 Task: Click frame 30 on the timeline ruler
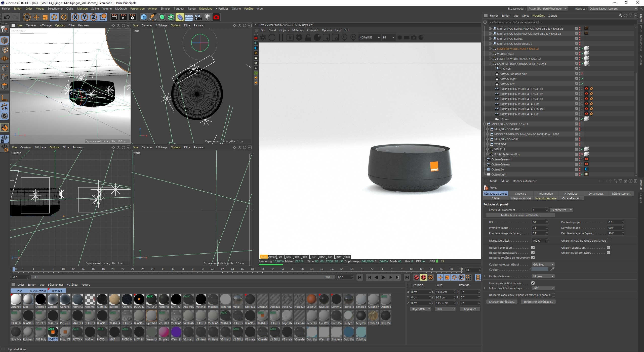163,269
